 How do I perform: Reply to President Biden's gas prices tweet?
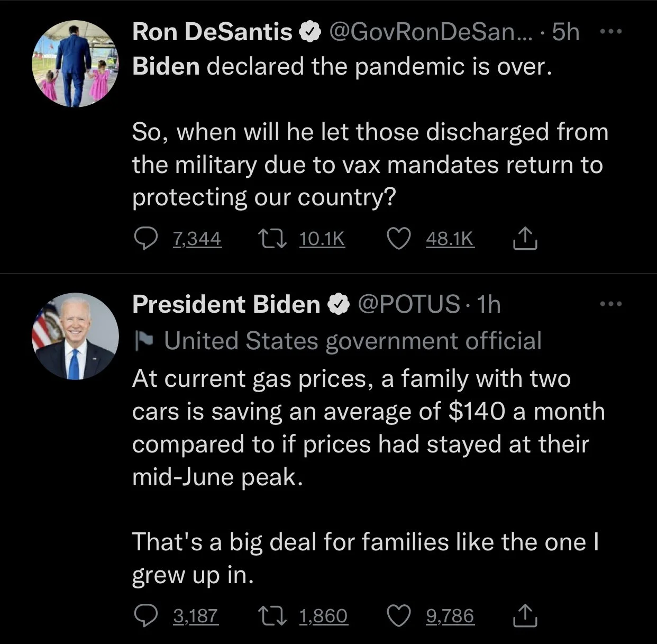click(x=145, y=615)
